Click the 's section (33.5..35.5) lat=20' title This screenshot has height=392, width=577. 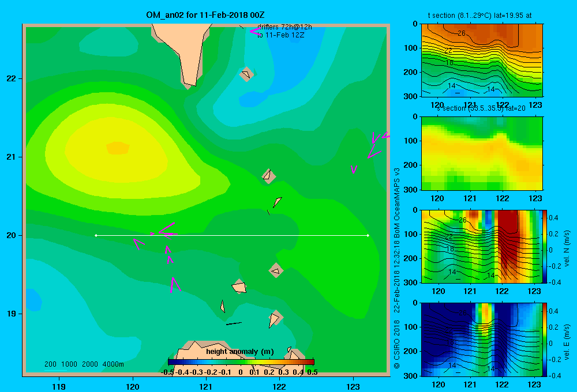[x=481, y=108]
